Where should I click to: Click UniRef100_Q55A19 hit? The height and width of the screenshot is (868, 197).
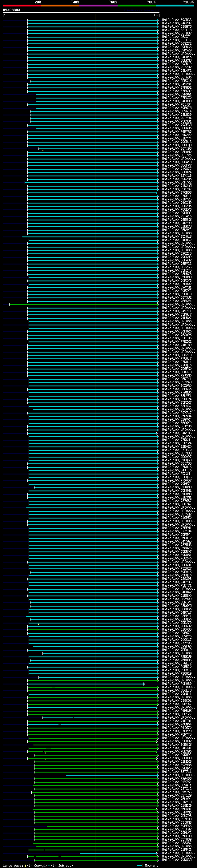[x=176, y=650]
